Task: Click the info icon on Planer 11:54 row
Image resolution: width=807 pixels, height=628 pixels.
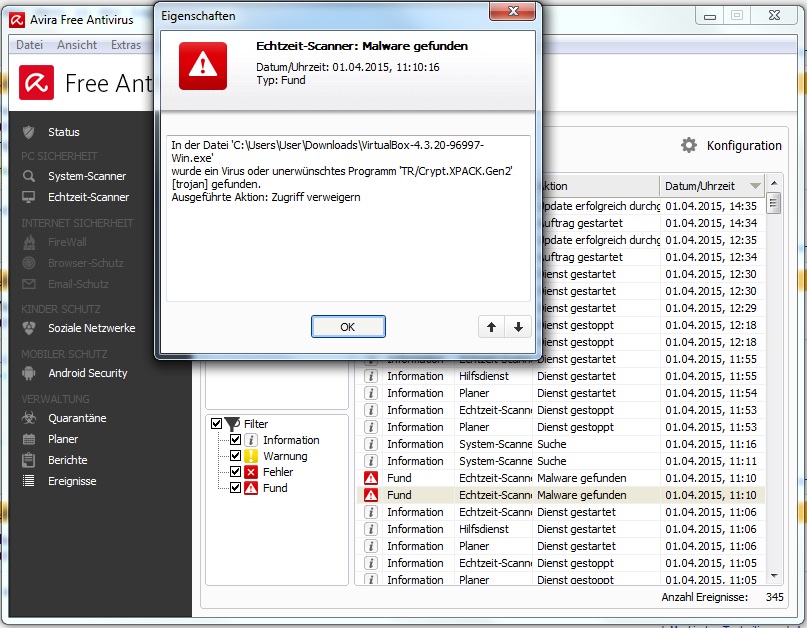Action: click(x=371, y=393)
